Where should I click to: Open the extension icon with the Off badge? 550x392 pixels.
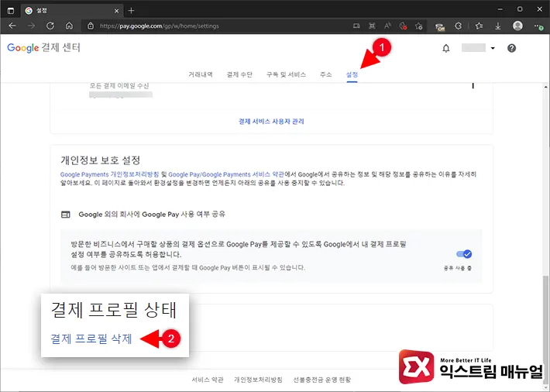pyautogui.click(x=439, y=26)
